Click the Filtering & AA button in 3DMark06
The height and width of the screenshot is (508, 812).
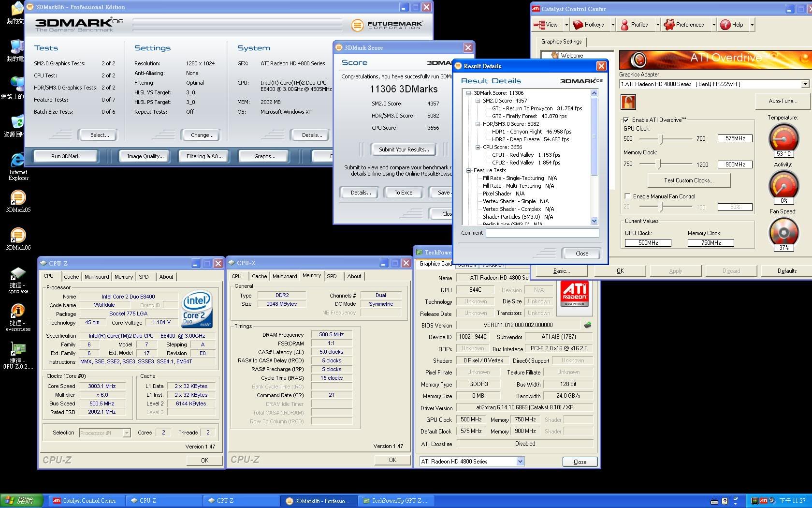(x=204, y=156)
